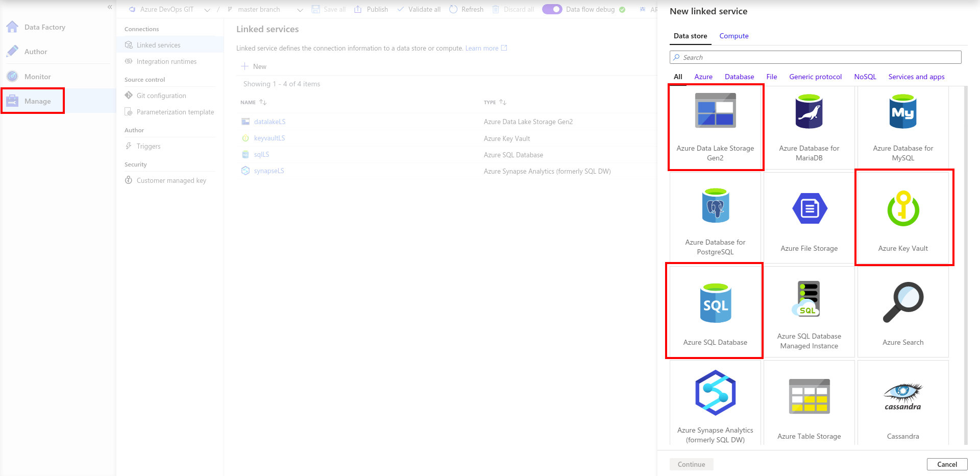Screen dimensions: 980x476
Task: Open Parameterization template
Action: [x=170, y=112]
